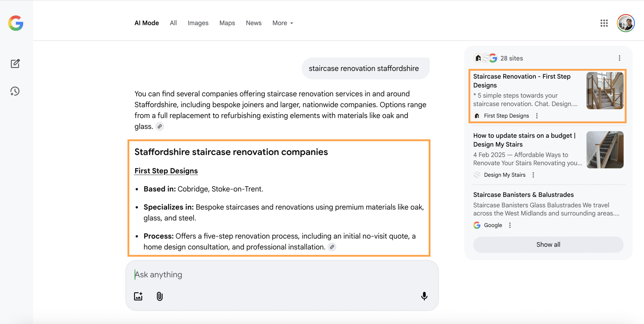This screenshot has width=644, height=324.
Task: Open options menu beside 28 sites
Action: [x=619, y=58]
